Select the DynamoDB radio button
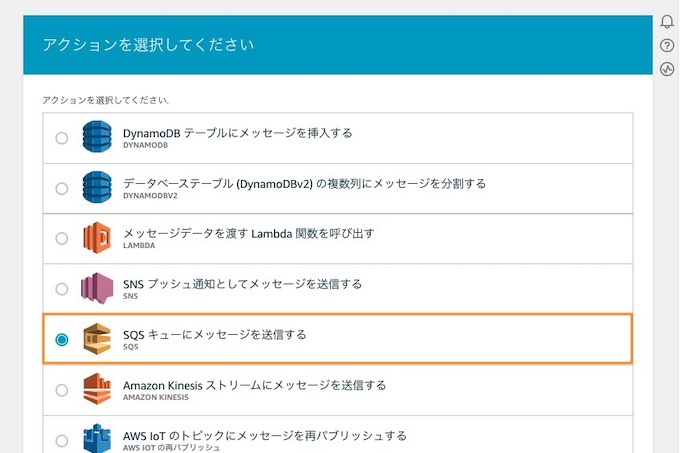 (x=62, y=138)
